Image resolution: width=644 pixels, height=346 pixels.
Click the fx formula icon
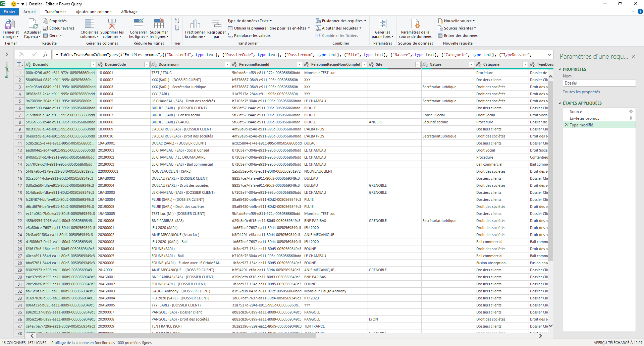point(46,54)
